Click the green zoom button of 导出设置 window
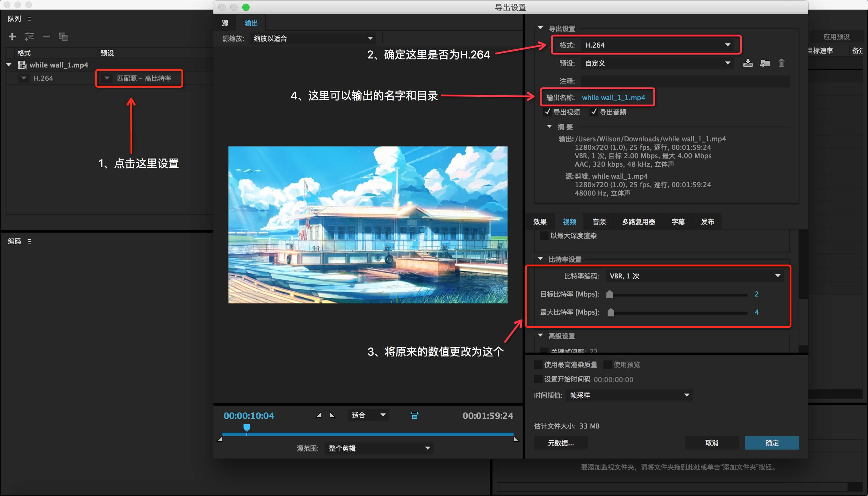 [246, 7]
